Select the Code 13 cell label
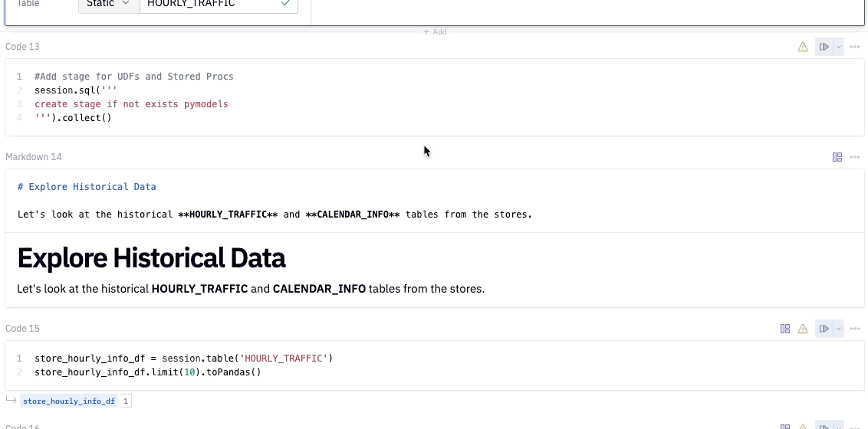Image resolution: width=868 pixels, height=429 pixels. pyautogui.click(x=22, y=47)
